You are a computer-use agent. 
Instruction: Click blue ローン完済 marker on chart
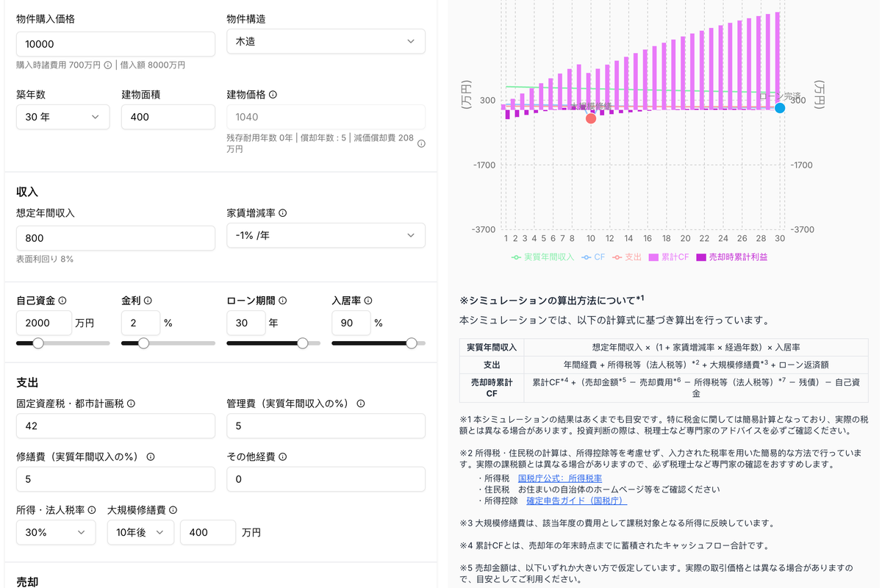click(780, 108)
